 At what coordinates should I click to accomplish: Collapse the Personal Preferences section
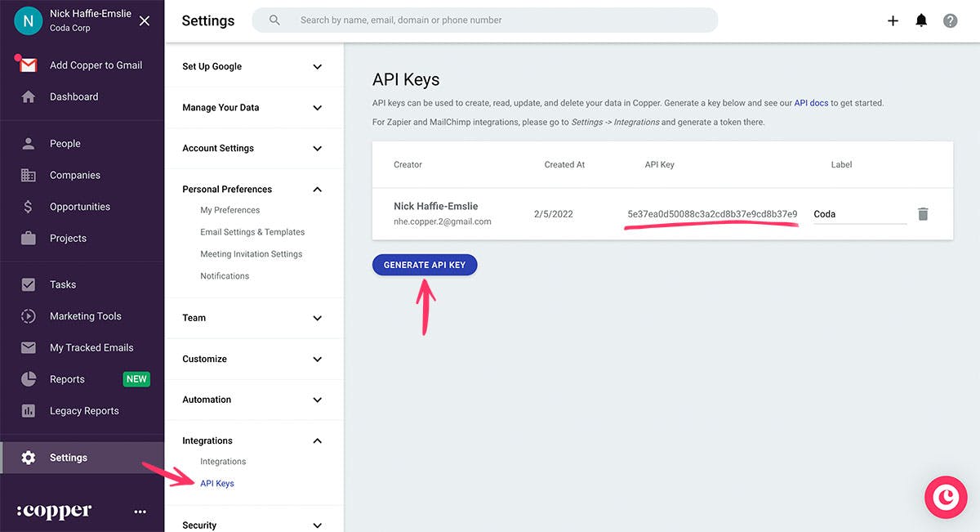coord(254,189)
